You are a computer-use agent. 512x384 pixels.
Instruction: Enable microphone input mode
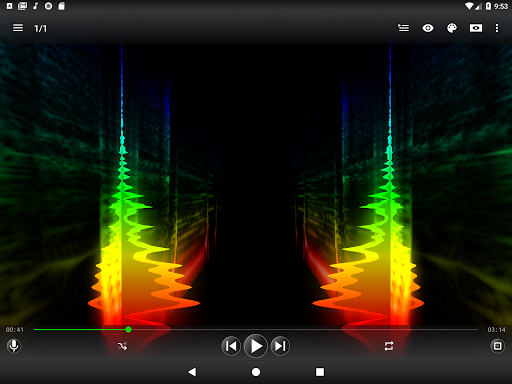point(14,346)
